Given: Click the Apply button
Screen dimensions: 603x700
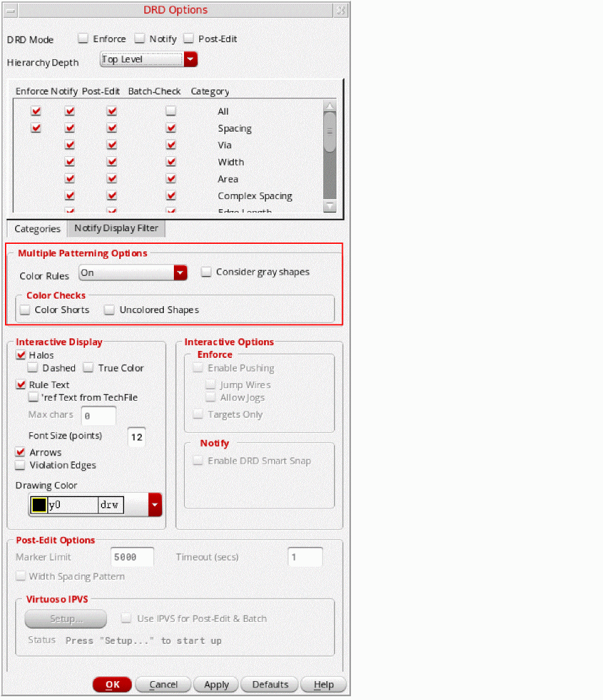Looking at the screenshot, I should coord(217,684).
